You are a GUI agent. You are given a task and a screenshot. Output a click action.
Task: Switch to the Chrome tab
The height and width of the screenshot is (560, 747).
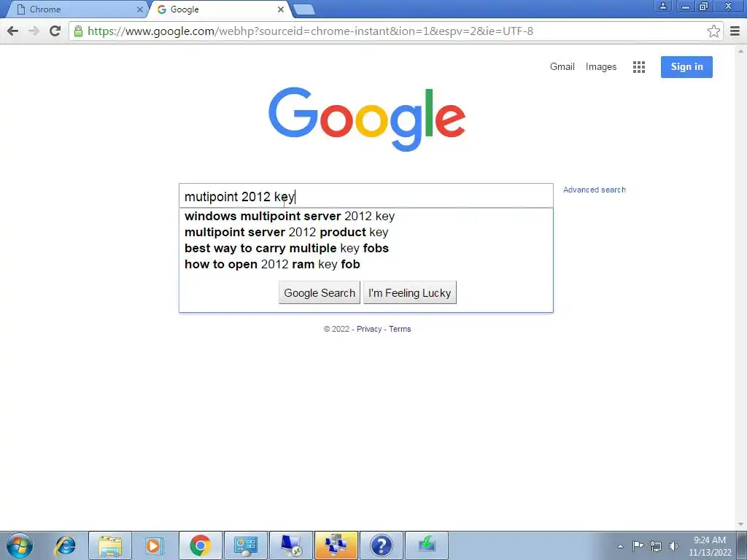point(76,9)
